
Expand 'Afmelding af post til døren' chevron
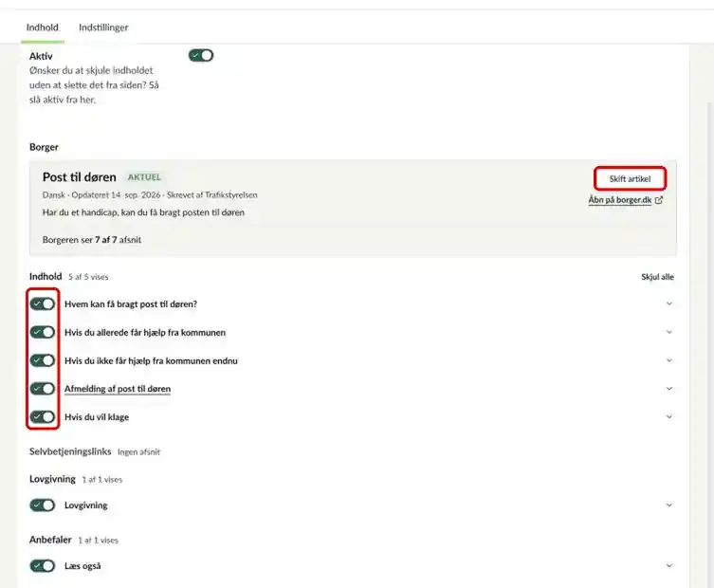668,389
